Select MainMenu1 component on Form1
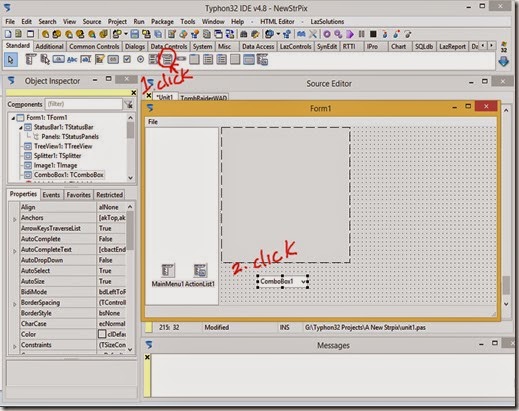This screenshot has width=519, height=411. click(168, 275)
